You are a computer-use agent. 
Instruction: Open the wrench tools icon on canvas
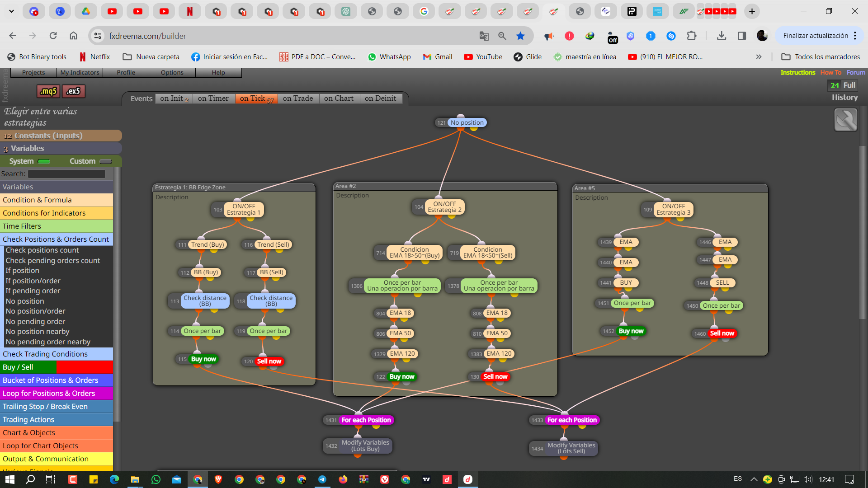click(x=845, y=120)
